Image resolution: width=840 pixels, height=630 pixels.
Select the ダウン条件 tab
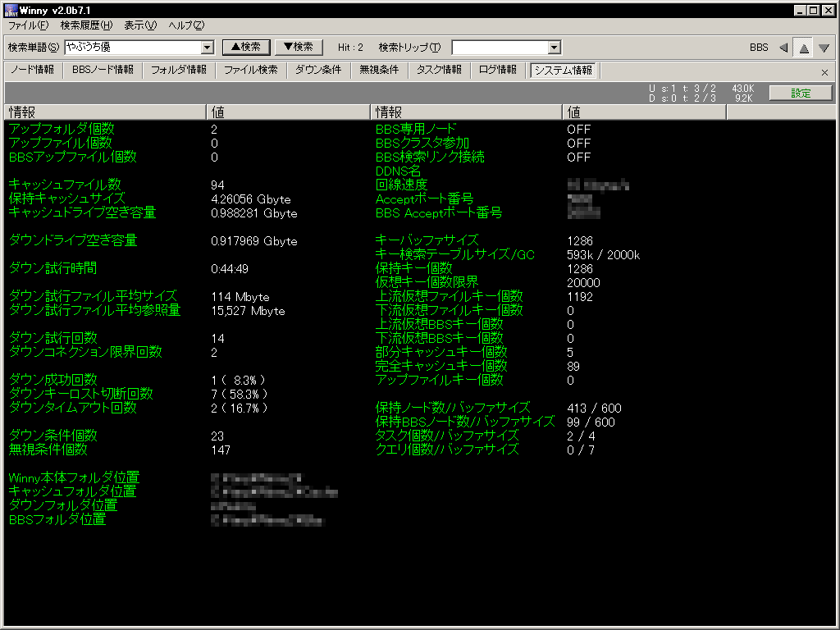tap(318, 71)
